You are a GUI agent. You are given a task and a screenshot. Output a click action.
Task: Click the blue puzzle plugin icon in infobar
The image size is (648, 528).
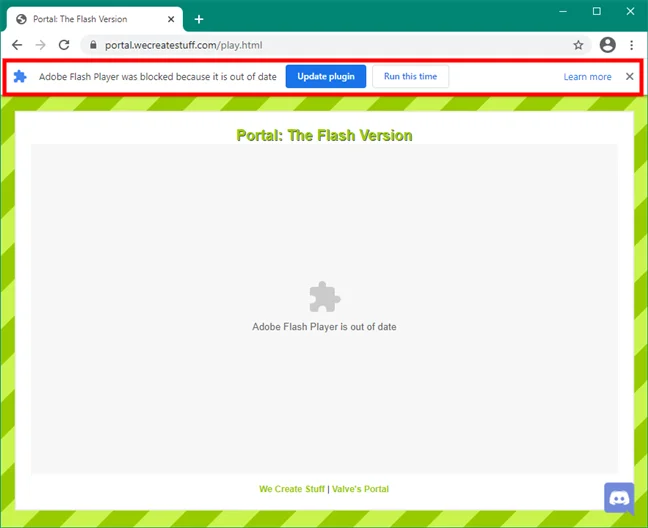(20, 76)
